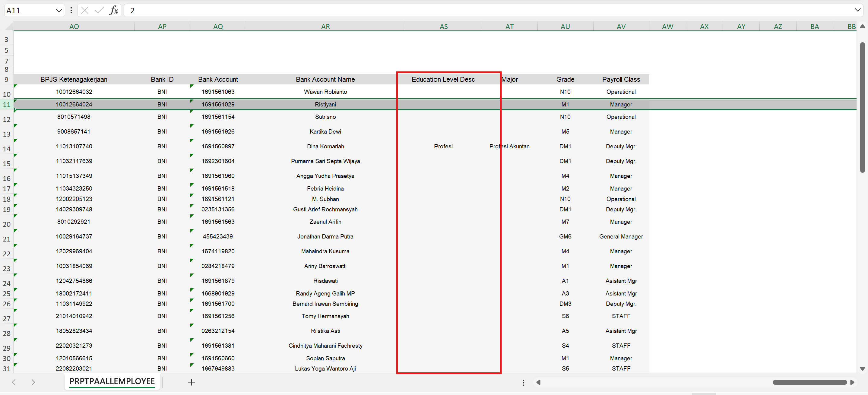The image size is (868, 395).
Task: Click the vertical scroll down arrow
Action: [862, 369]
